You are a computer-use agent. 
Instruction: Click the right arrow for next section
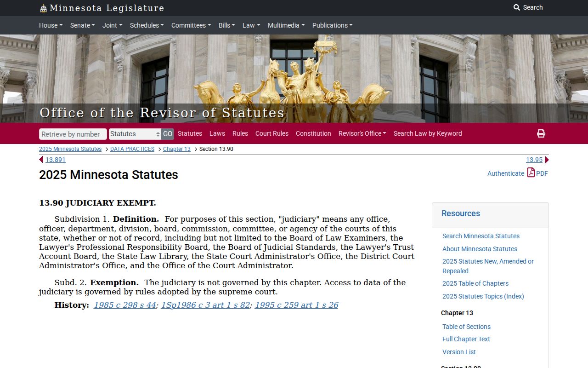(547, 160)
